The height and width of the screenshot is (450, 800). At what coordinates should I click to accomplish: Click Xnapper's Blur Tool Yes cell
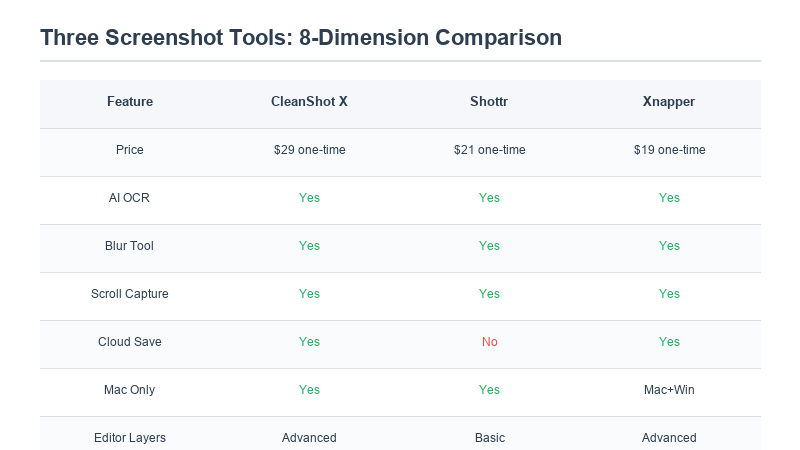669,245
